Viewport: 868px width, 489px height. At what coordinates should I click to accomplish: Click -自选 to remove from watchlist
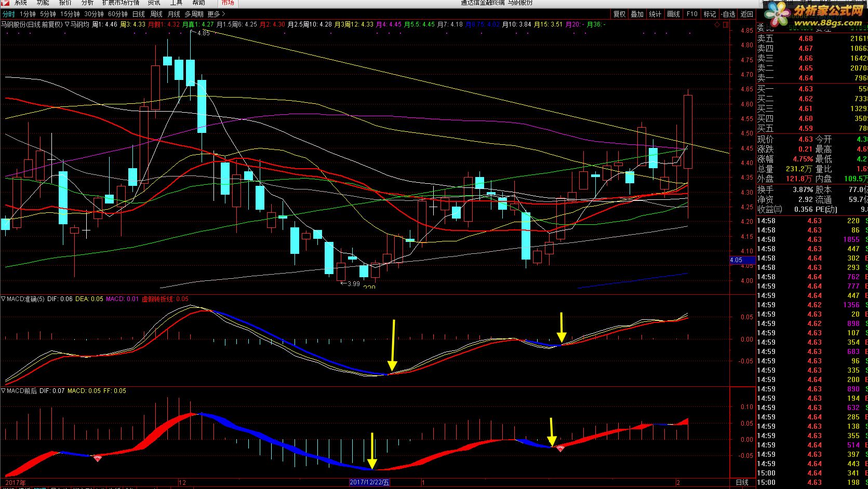pyautogui.click(x=728, y=14)
